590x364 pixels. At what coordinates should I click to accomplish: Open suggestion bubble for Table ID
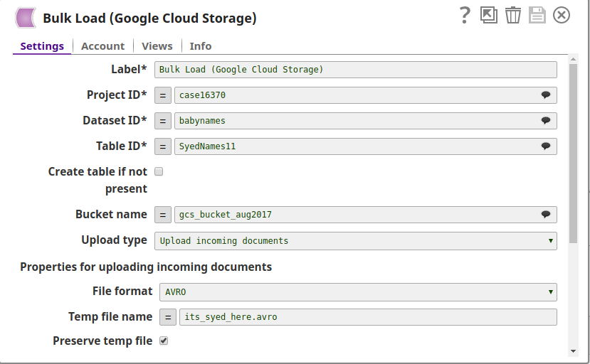[546, 146]
